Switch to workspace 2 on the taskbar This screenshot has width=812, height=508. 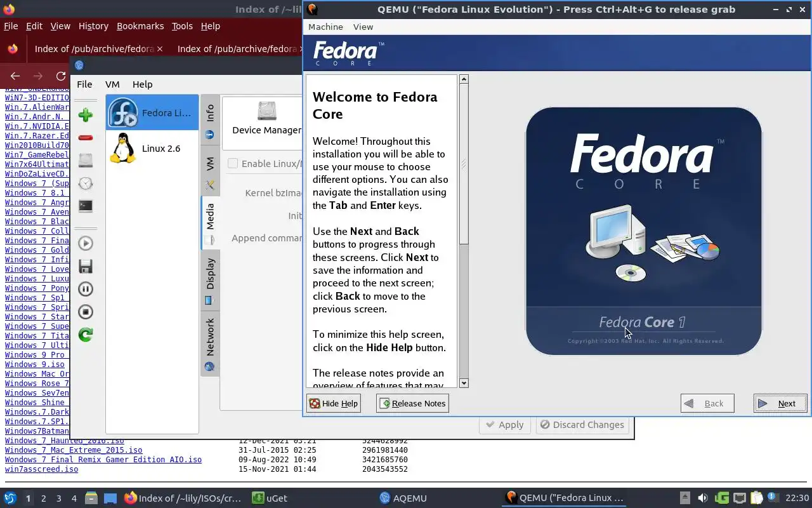tap(43, 498)
